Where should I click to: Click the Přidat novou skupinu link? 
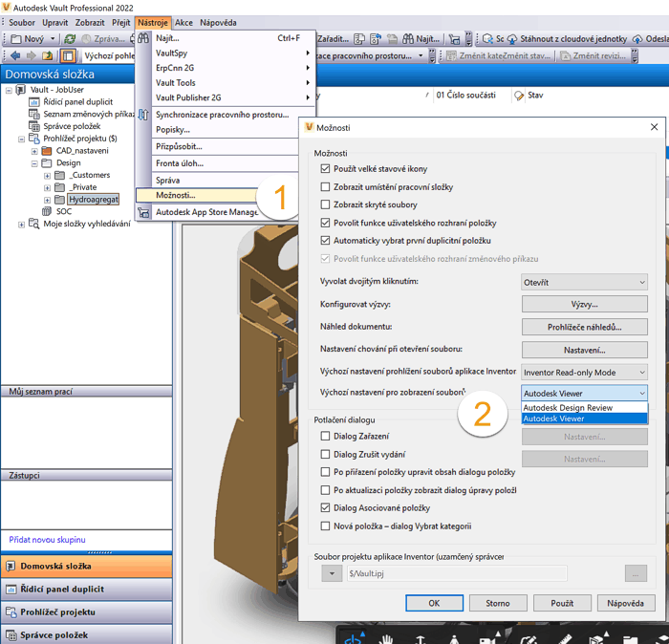[48, 540]
